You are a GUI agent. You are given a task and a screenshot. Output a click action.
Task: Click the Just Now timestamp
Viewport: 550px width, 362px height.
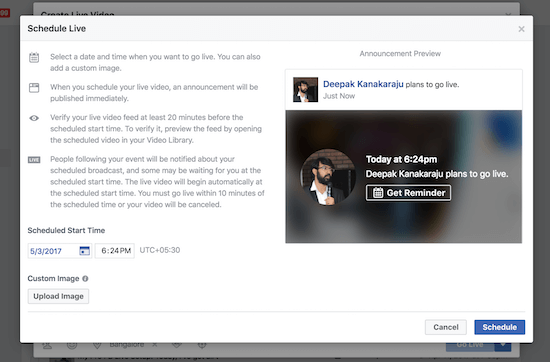tap(339, 96)
